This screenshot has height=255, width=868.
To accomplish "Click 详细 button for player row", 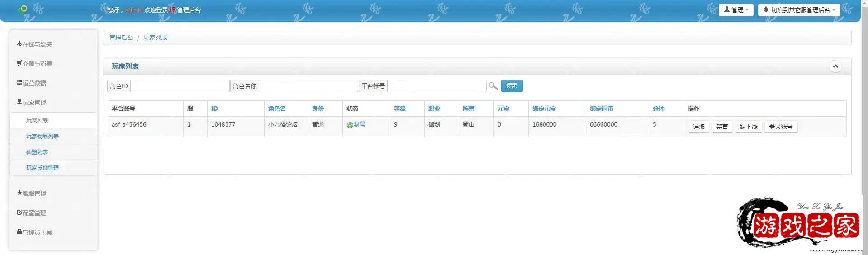I will tap(698, 127).
